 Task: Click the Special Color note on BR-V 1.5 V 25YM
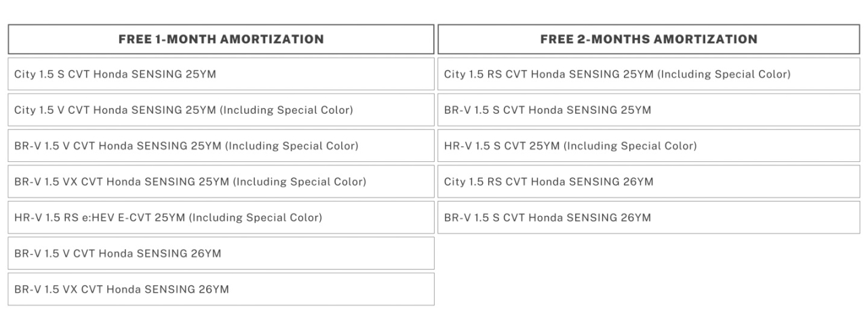292,146
